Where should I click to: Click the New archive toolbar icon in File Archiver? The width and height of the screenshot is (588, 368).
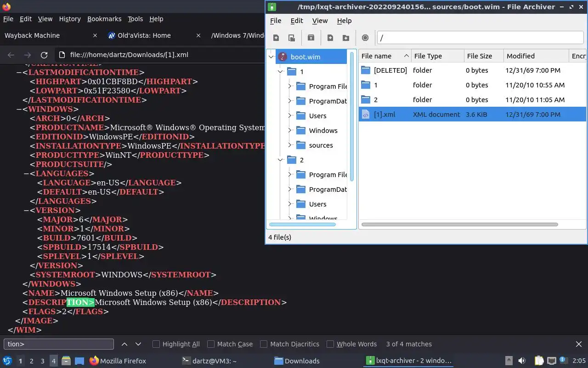276,38
